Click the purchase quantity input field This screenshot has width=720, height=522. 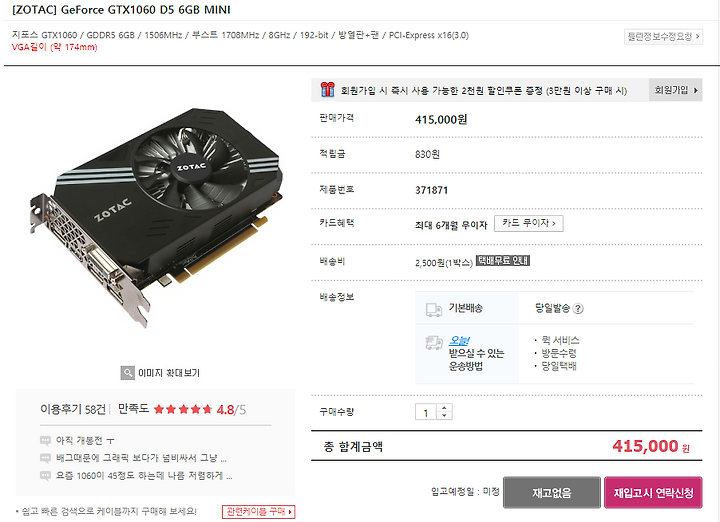coord(426,412)
